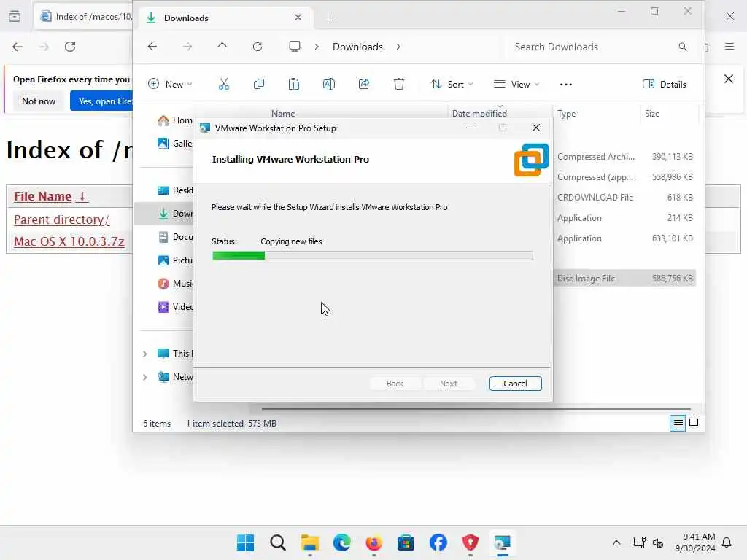747x560 pixels.
Task: Click Not now in Firefox prompt
Action: click(x=39, y=101)
